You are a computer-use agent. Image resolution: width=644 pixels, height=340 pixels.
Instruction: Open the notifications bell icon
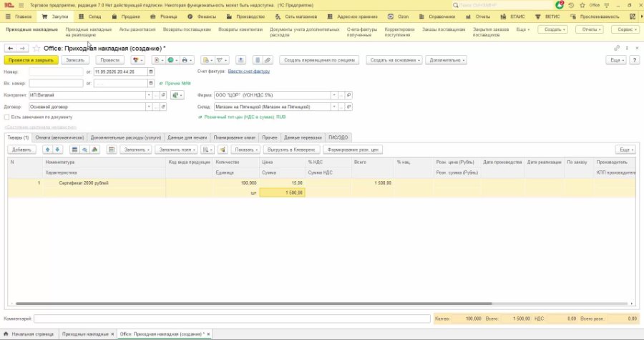pyautogui.click(x=560, y=5)
